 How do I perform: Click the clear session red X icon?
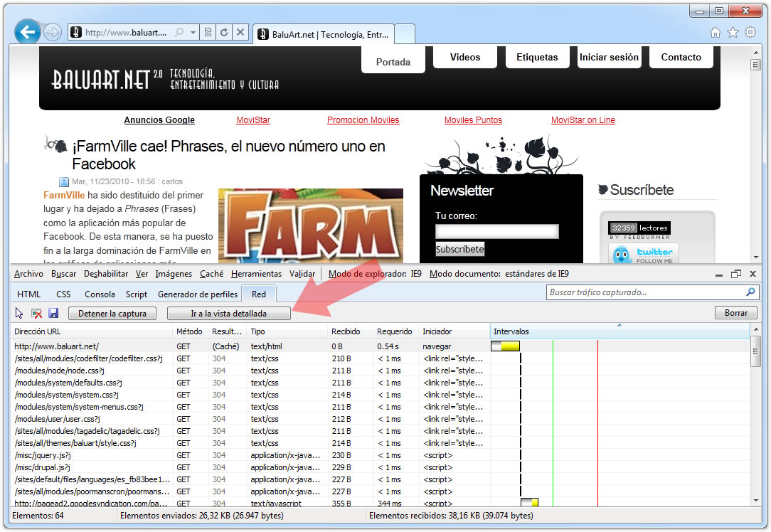pos(36,313)
